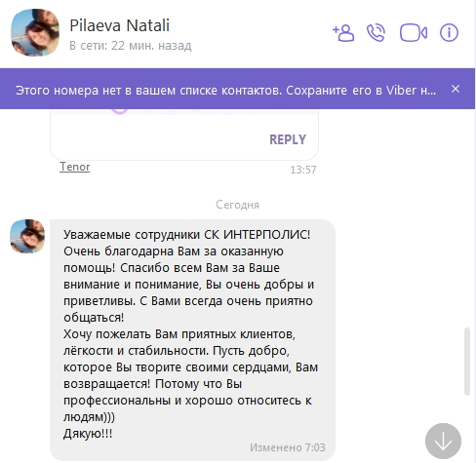The width and height of the screenshot is (476, 463).
Task: Dismiss the purple contact-not-saved banner
Action: (x=456, y=89)
